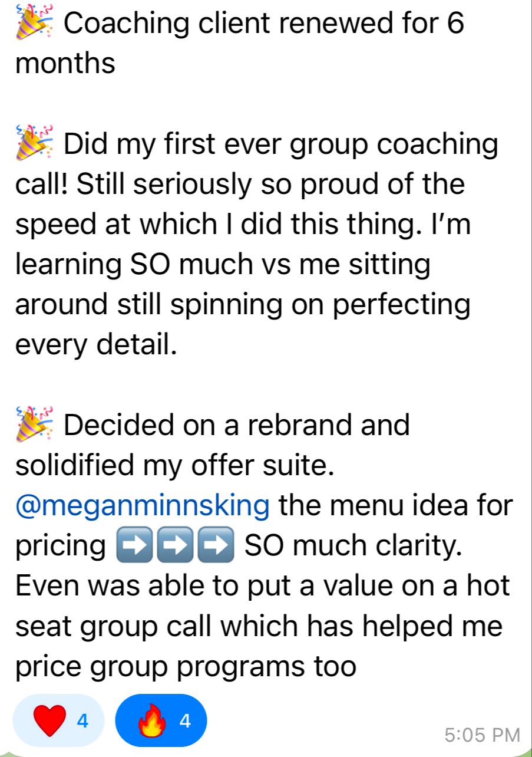Viewport: 532px width, 757px height.
Task: Click the text "price group programs too"
Action: (186, 666)
